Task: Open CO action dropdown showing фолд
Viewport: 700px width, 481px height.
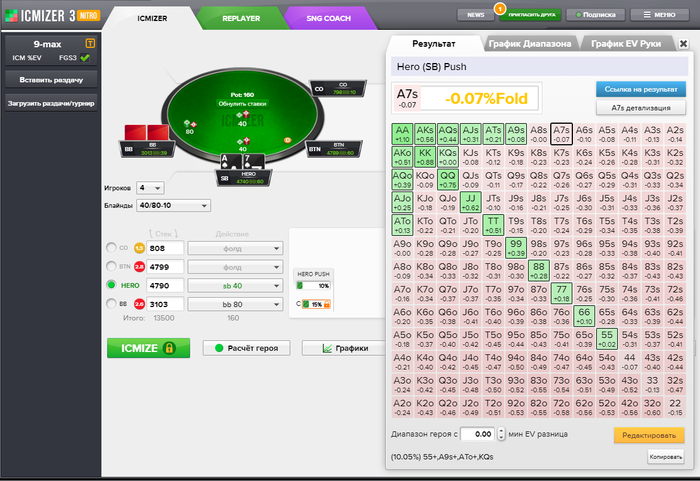Action: (x=235, y=248)
